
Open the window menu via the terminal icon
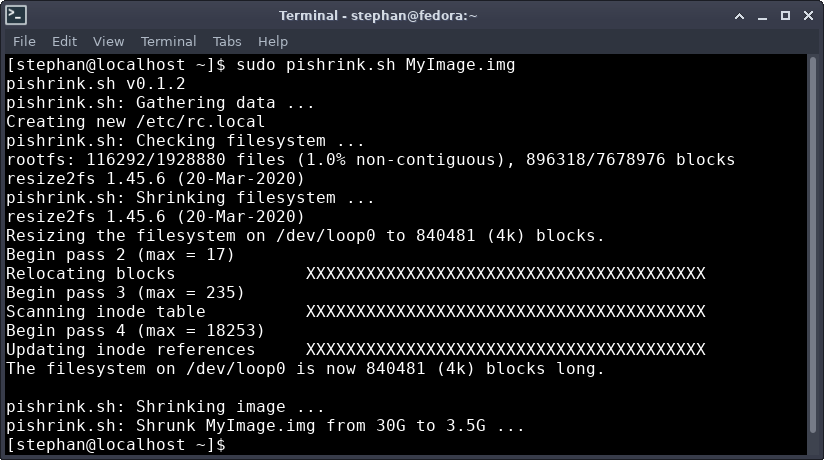tap(15, 15)
